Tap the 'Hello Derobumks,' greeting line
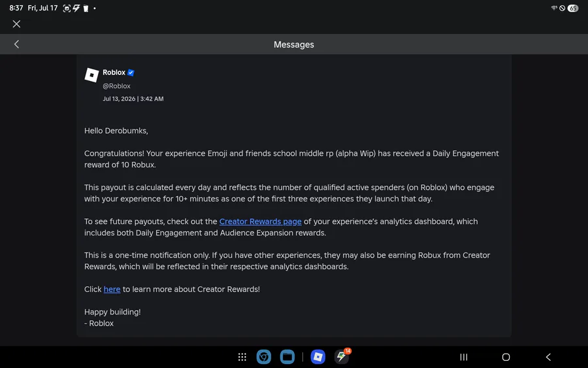588x368 pixels. pyautogui.click(x=116, y=131)
